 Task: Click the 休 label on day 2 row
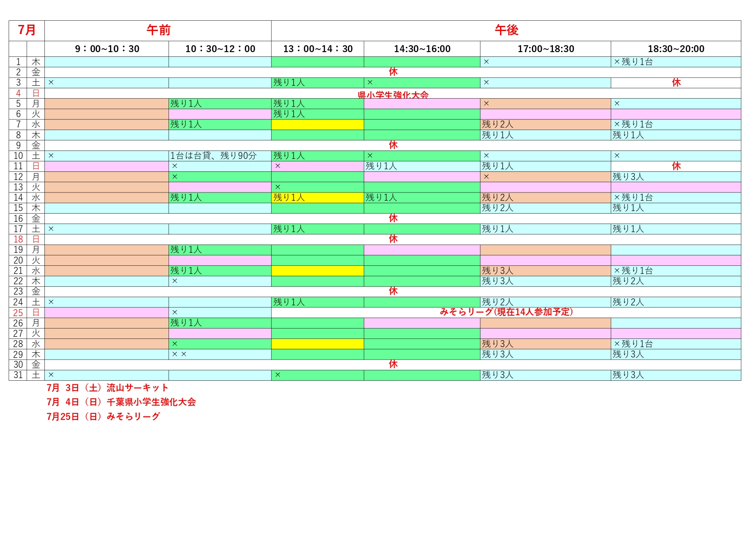pyautogui.click(x=393, y=72)
